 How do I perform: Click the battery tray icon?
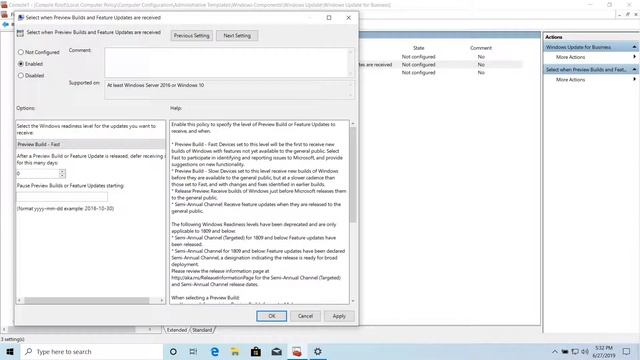pos(565,351)
